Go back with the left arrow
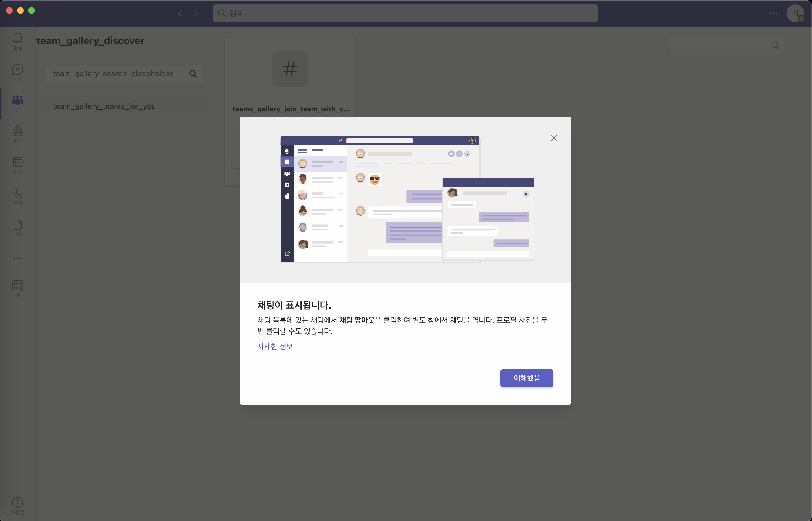The width and height of the screenshot is (812, 521). point(180,13)
